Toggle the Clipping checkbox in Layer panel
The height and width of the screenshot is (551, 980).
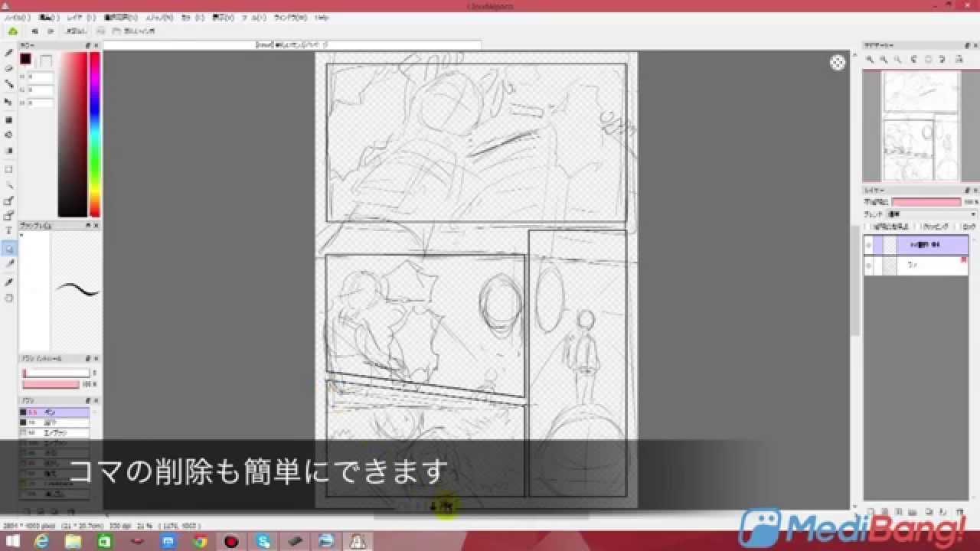click(x=920, y=227)
